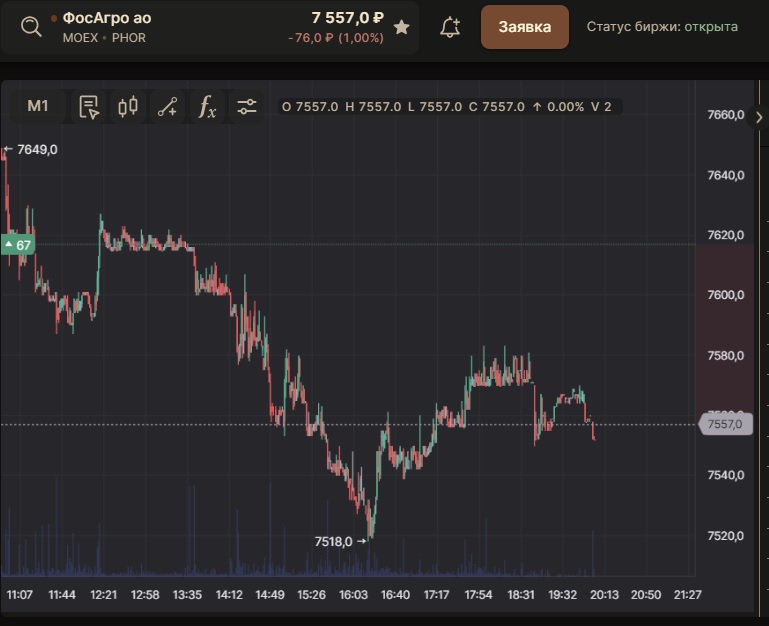769x626 pixels.
Task: Click the 21:27 time axis label
Action: click(x=688, y=595)
